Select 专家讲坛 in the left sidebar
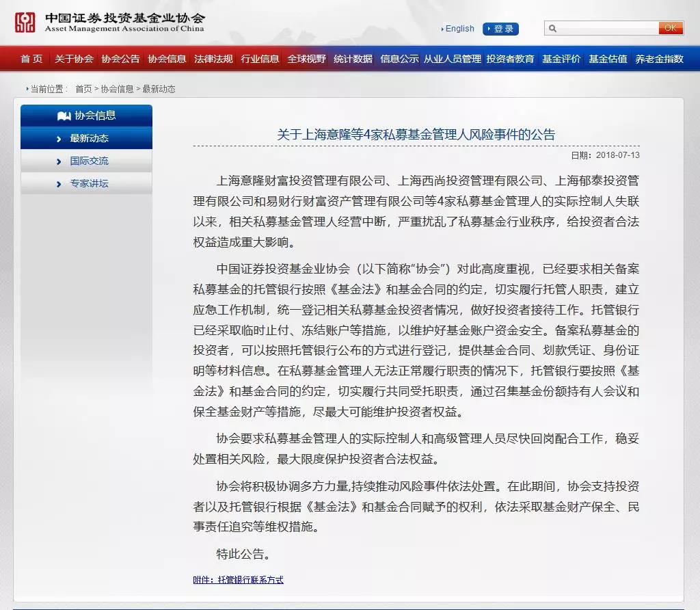 pyautogui.click(x=86, y=183)
